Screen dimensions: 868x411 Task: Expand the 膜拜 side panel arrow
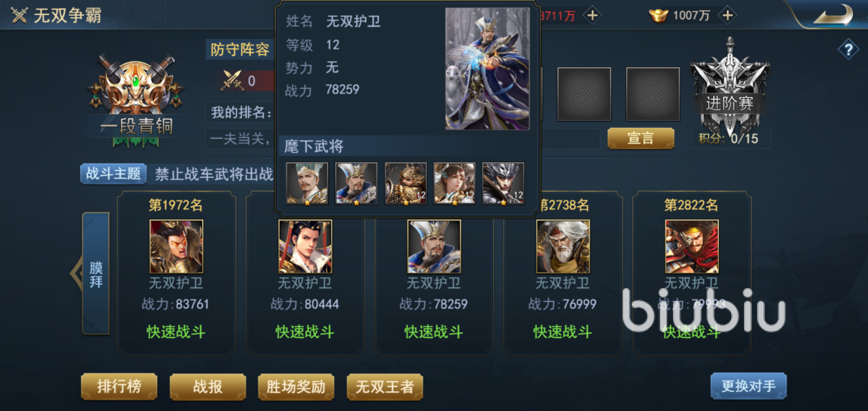coord(75,273)
